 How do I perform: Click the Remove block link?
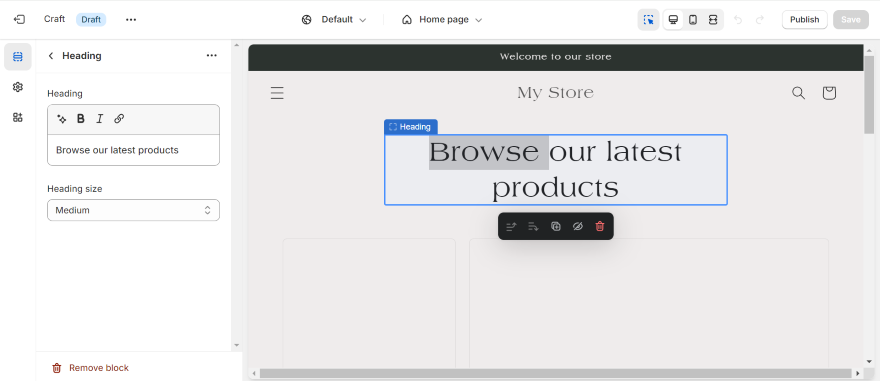click(x=90, y=368)
